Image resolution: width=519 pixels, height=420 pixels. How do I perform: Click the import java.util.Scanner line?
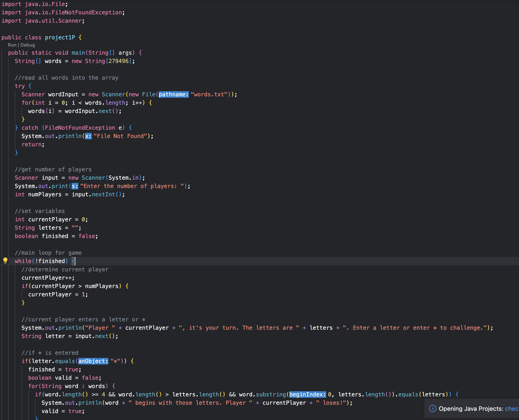click(x=43, y=21)
